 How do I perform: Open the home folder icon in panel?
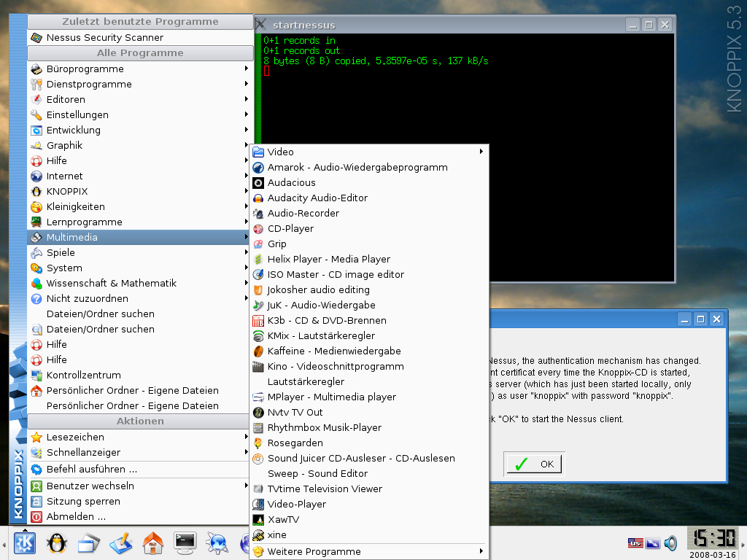point(153,542)
